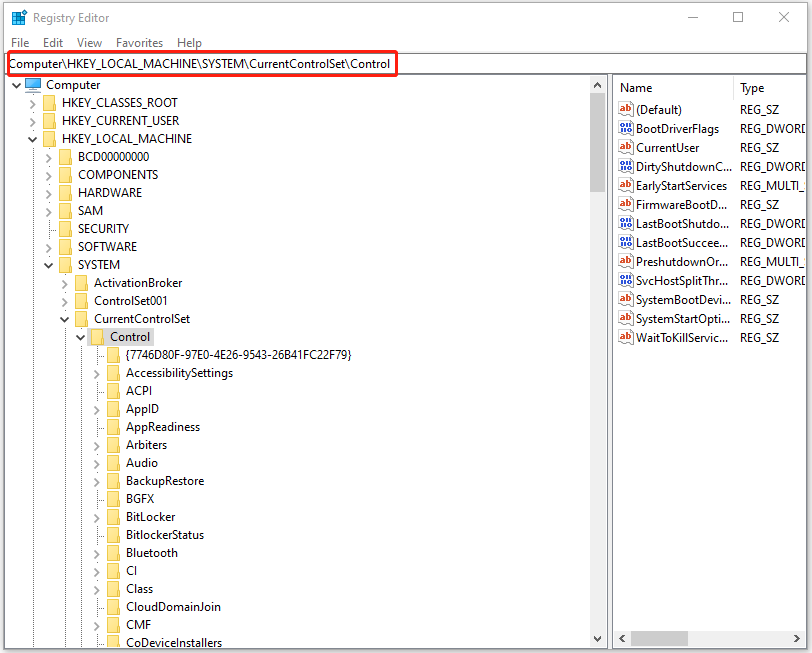Click the DWORD icon next to DirtyShutdownC...
This screenshot has height=653, width=812.
(x=626, y=166)
